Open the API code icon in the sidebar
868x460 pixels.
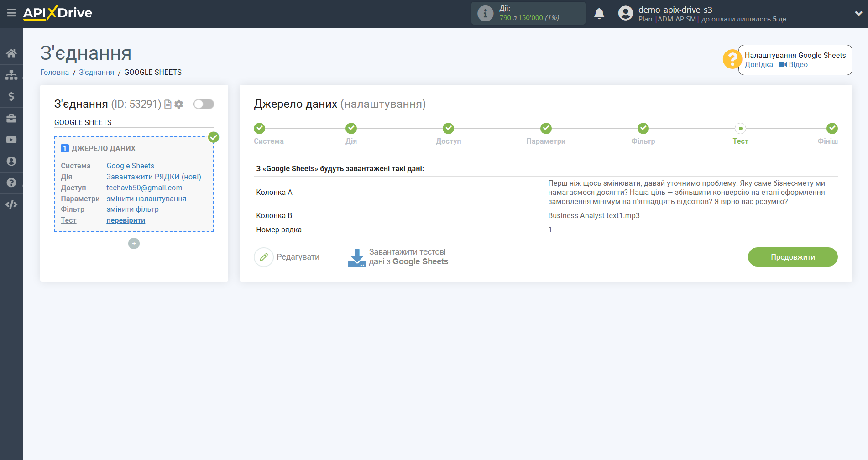pyautogui.click(x=11, y=204)
